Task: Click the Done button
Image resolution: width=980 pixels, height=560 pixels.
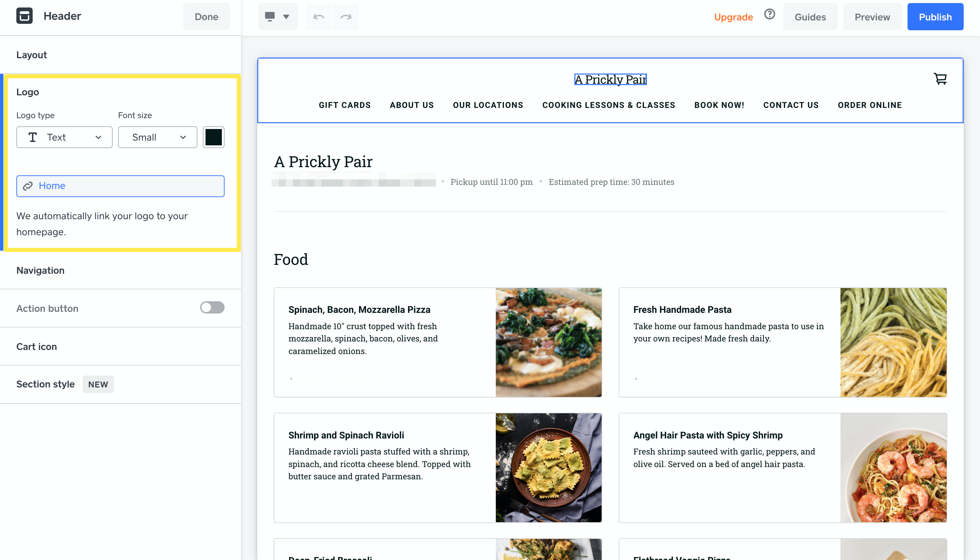Action: tap(206, 17)
